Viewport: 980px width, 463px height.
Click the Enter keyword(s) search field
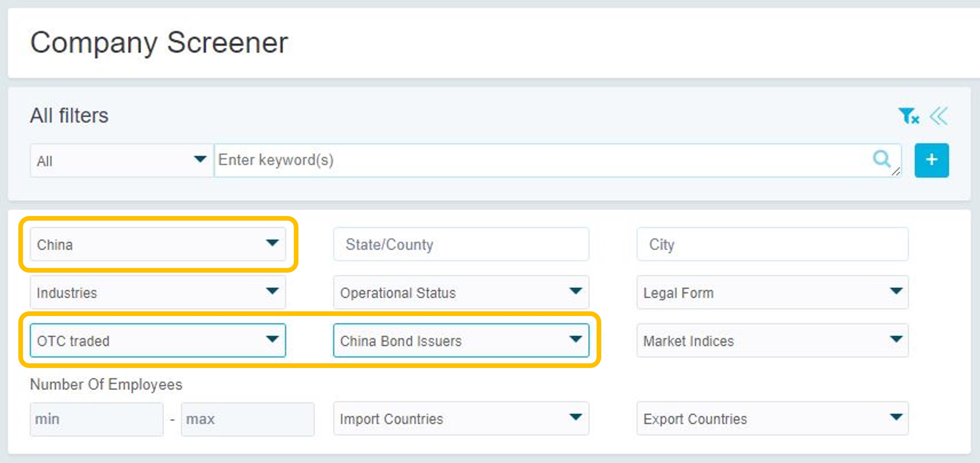[533, 160]
